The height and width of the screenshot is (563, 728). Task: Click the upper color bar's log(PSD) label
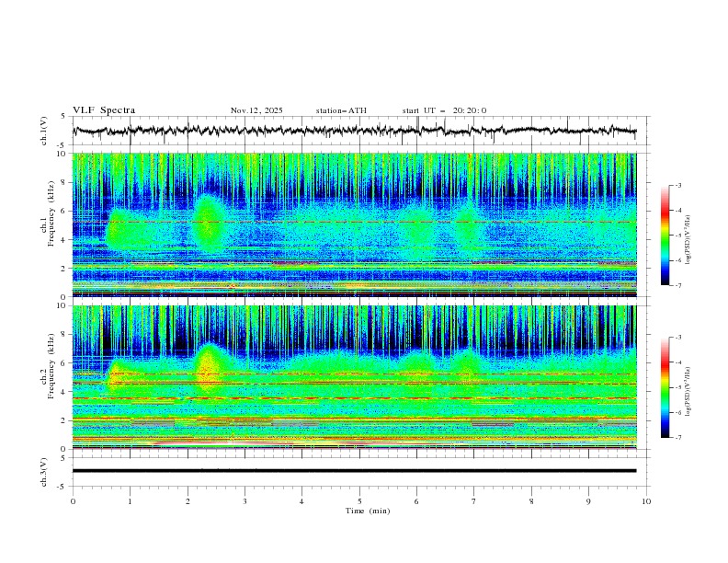pos(688,240)
